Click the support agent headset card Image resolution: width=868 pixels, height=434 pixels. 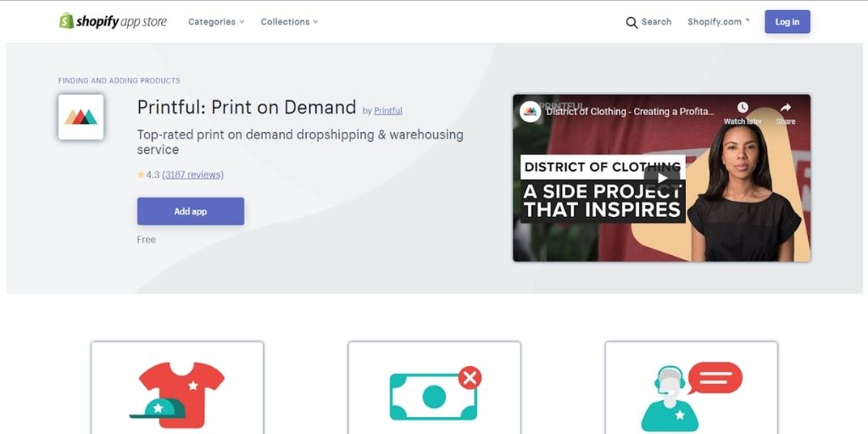691,388
